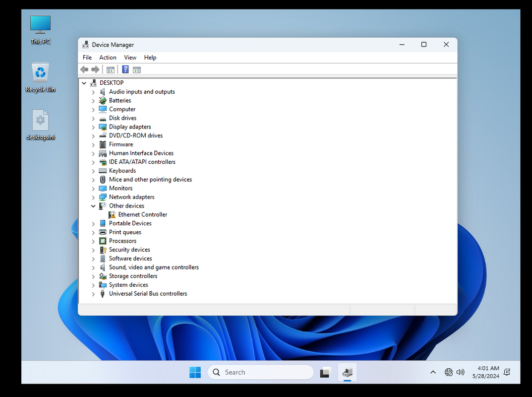Open the network status tray icon
This screenshot has height=397, width=532.
449,372
